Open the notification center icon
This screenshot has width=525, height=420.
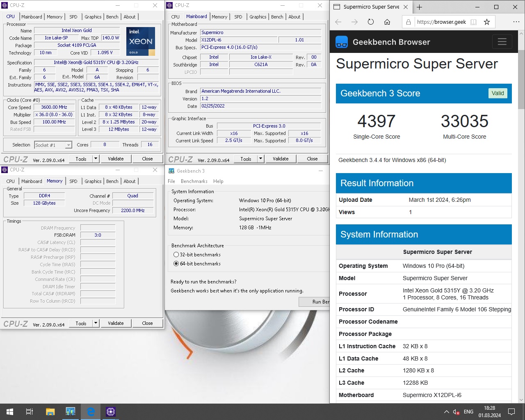(x=511, y=412)
